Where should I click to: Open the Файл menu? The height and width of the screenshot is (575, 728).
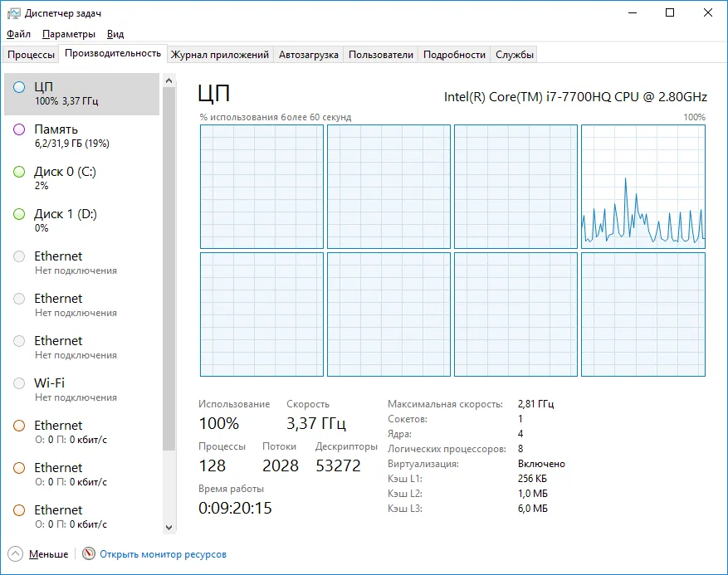(x=18, y=34)
